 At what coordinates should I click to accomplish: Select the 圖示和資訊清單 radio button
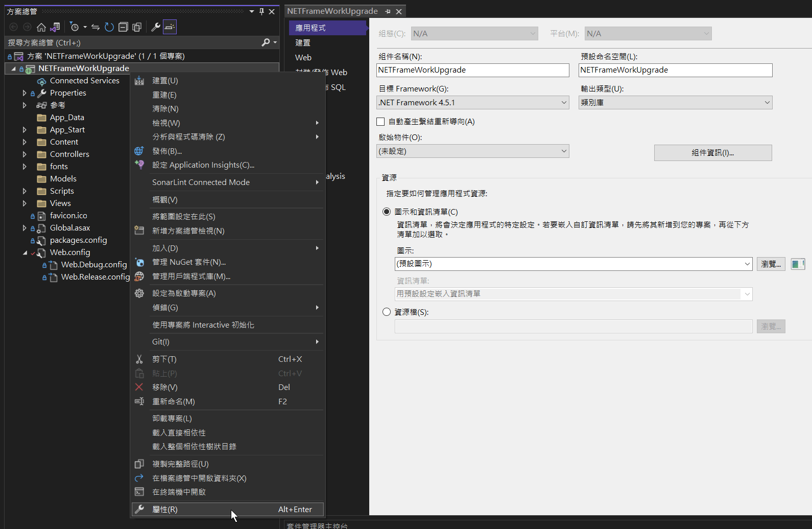coord(387,212)
